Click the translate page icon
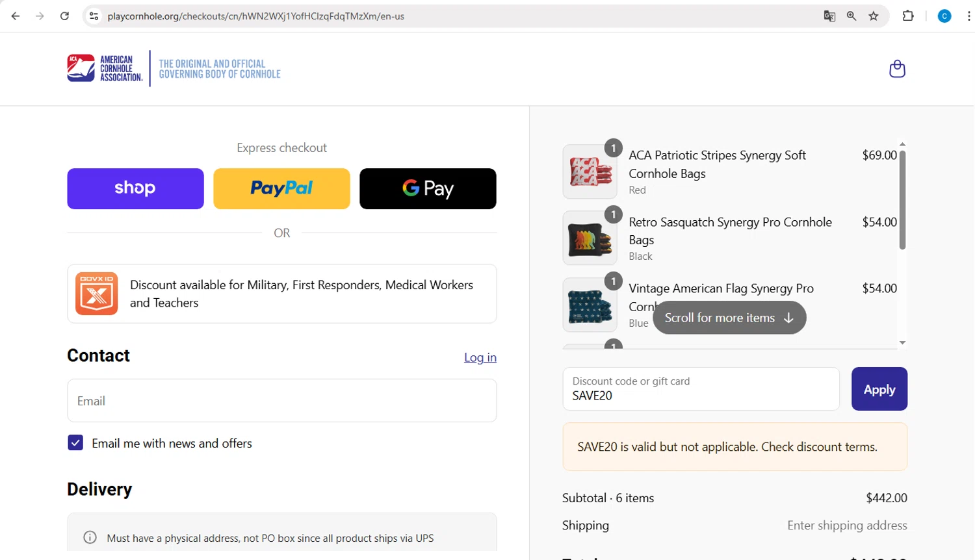 829,16
